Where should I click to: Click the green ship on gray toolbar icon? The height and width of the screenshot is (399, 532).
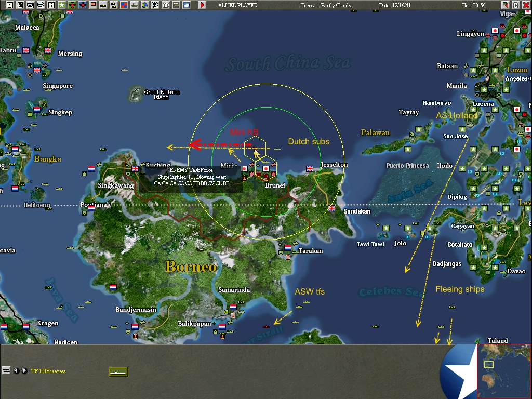[135, 5]
